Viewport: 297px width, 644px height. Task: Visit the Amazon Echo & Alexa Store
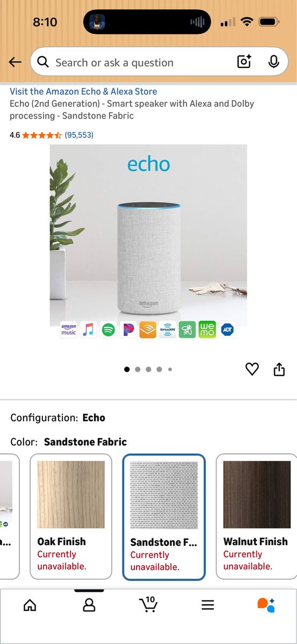coord(83,92)
